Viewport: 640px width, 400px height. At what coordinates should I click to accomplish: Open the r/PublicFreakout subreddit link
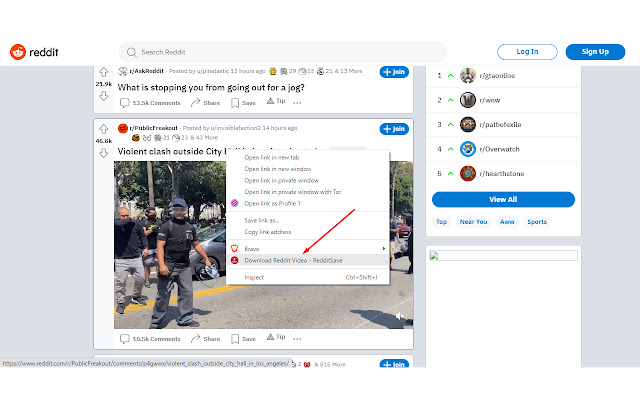(x=153, y=128)
